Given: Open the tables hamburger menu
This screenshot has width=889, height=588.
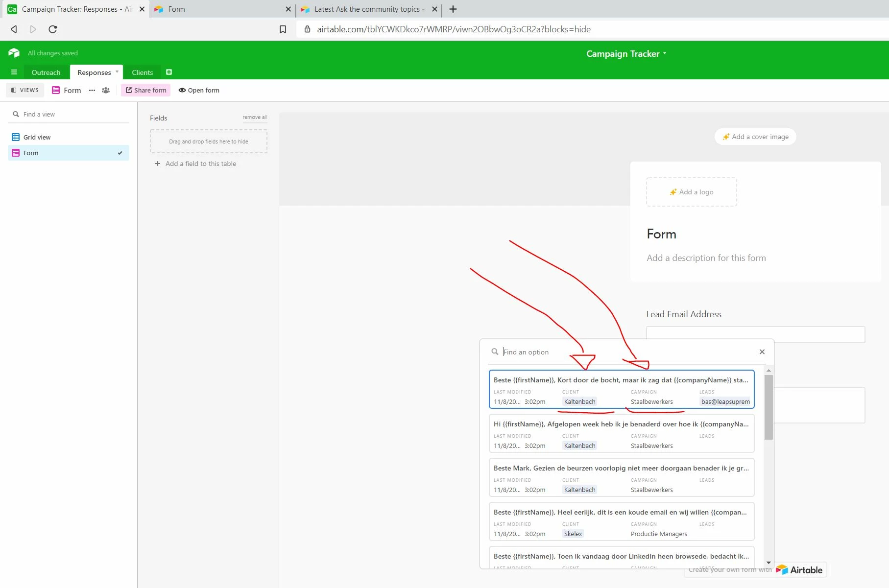Looking at the screenshot, I should point(14,72).
